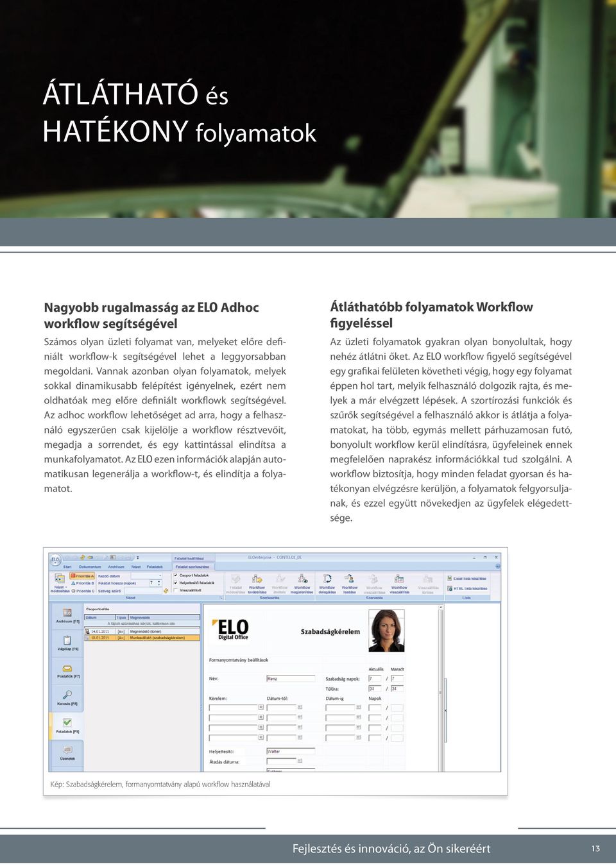Open the Feladat szerkesztése tab
This screenshot has width=616, height=866.
point(192,567)
